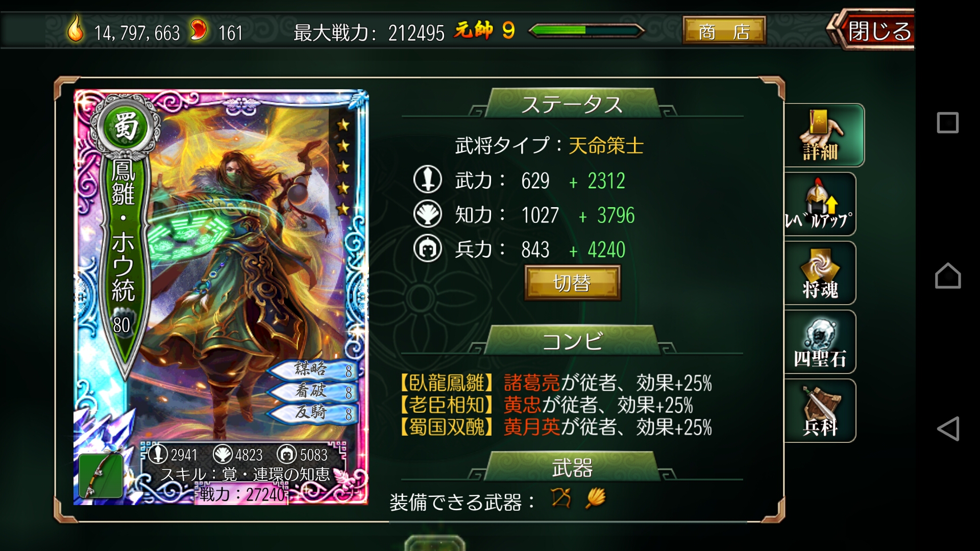Open the 兵科 troop type icon

click(x=820, y=411)
